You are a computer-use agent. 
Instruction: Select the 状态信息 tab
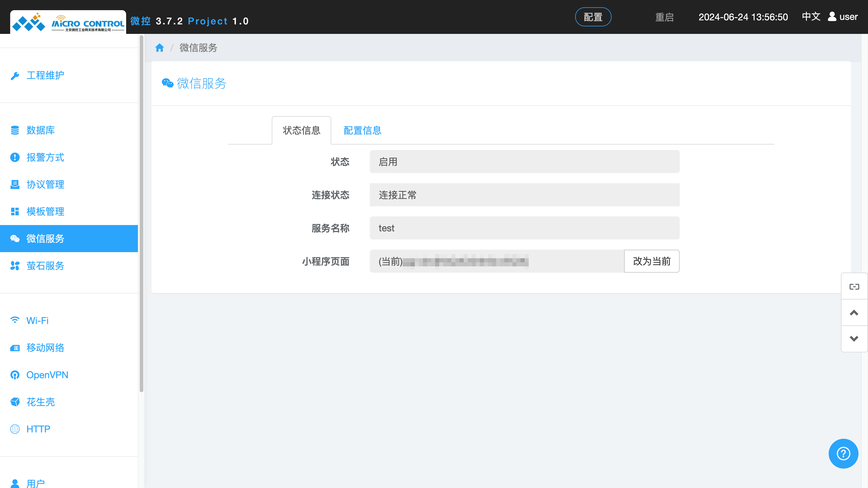[301, 130]
